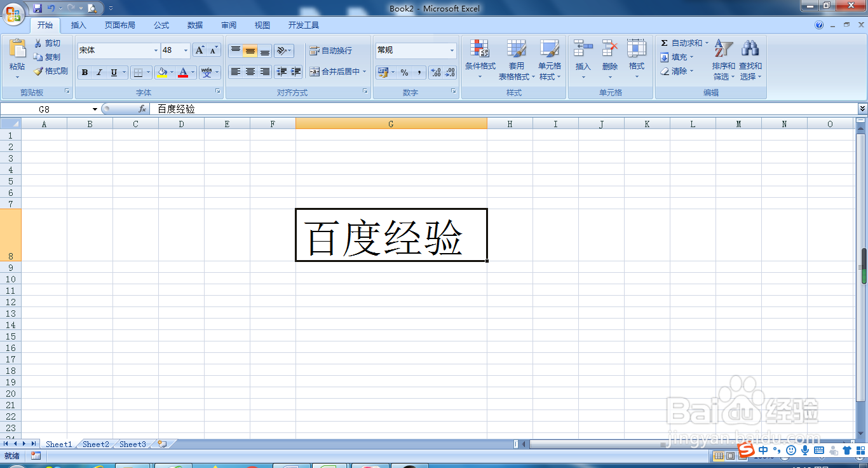Toggle 自动换行 wrap text
The height and width of the screenshot is (468, 868).
pyautogui.click(x=330, y=50)
